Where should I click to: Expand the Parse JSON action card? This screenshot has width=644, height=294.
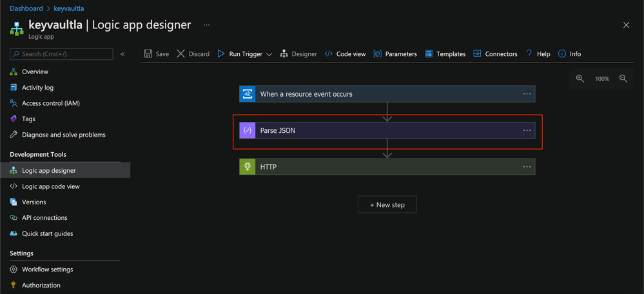click(387, 131)
